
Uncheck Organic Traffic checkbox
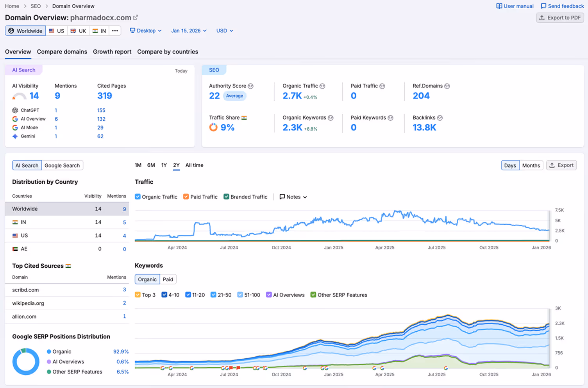tap(138, 197)
